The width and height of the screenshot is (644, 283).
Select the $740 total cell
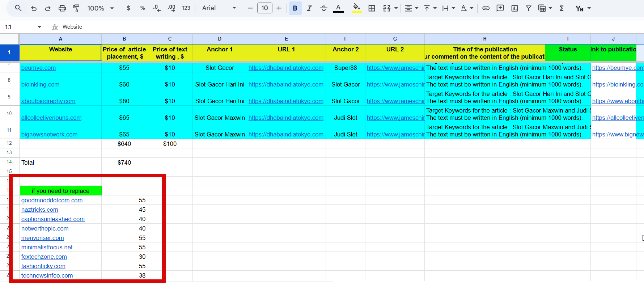coord(124,162)
